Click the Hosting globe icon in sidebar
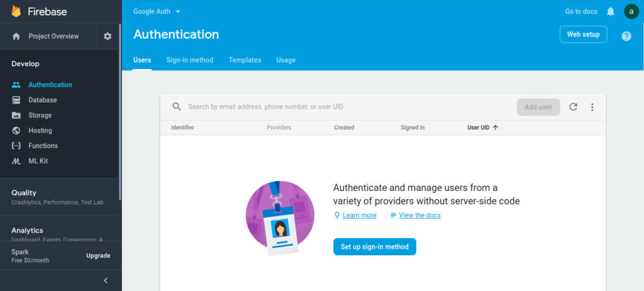Screen dimensions: 644x291 point(16,131)
